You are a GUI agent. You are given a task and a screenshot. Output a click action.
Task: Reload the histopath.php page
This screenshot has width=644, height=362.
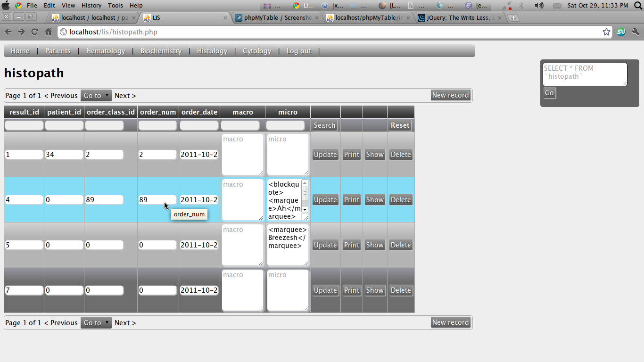(34, 32)
